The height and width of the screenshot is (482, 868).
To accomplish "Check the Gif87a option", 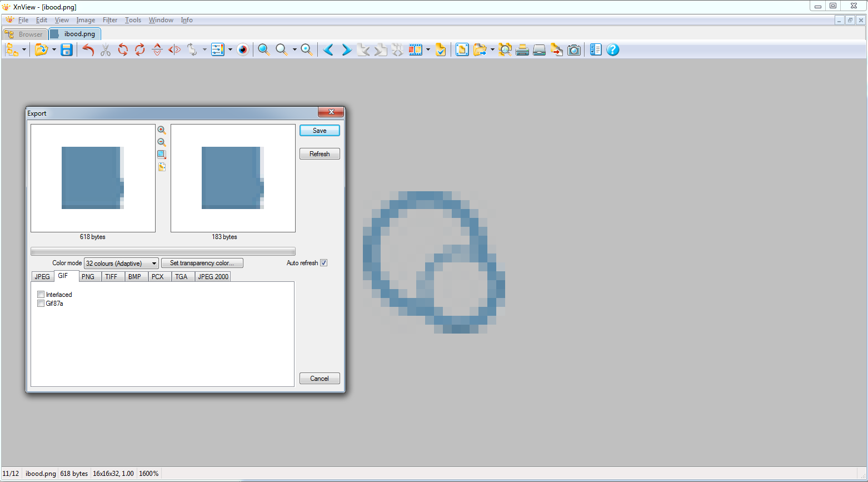I will click(x=41, y=304).
